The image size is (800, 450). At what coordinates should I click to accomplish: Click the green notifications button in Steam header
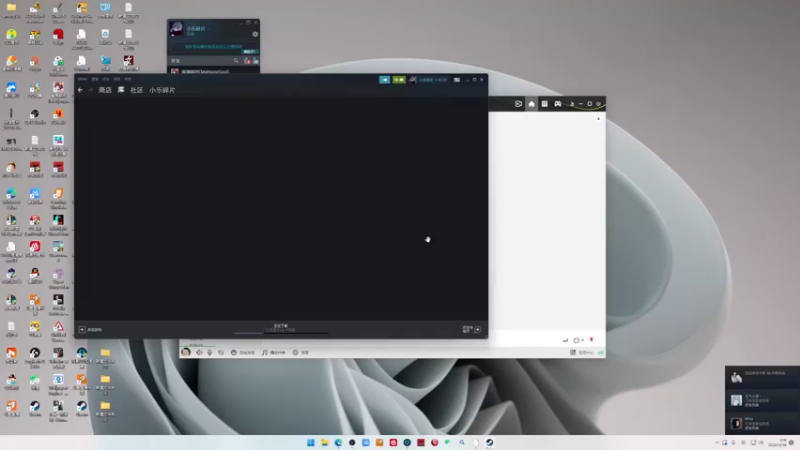399,80
